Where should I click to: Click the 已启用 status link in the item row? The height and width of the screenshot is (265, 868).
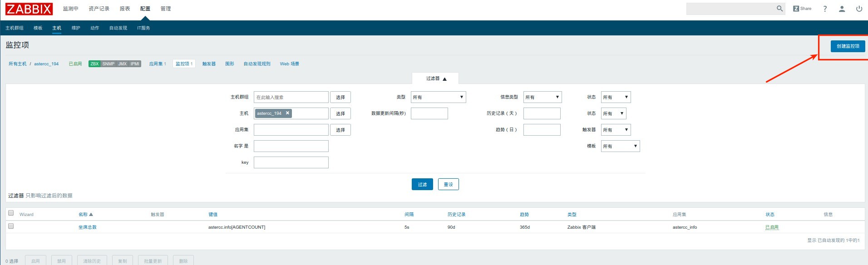(x=772, y=227)
